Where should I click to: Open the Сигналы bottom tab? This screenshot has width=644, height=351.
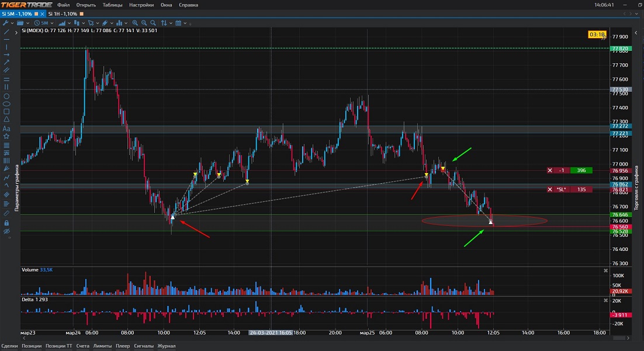tap(144, 346)
